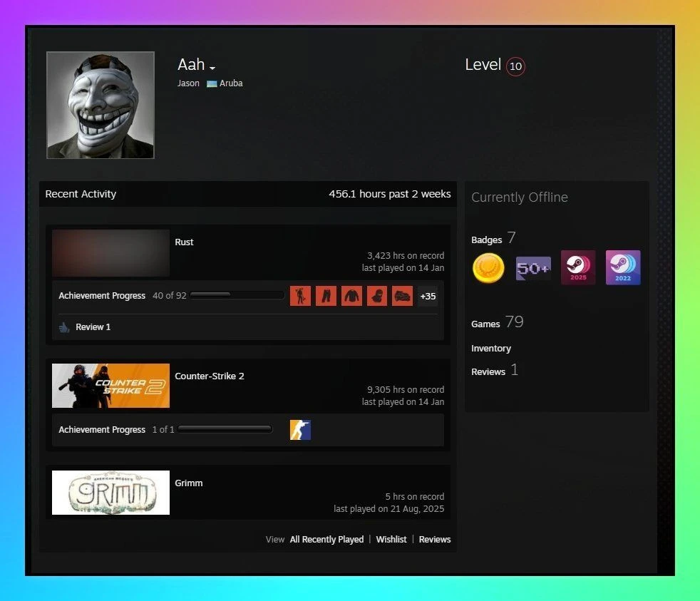Viewport: 700px width, 601px height.
Task: Click the 3,423 hrs on record text
Action: pos(406,256)
